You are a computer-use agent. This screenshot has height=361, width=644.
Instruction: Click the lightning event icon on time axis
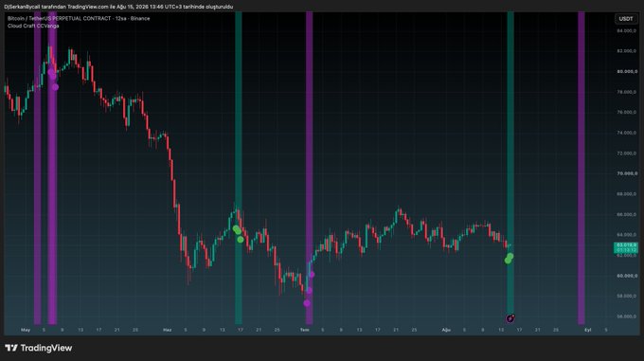pos(510,318)
